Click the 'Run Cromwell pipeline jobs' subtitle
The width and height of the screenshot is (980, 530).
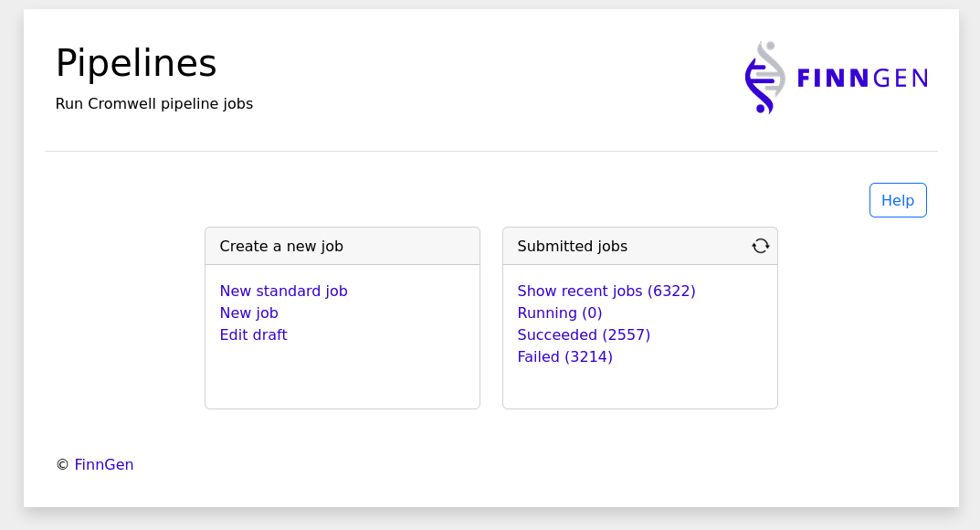(154, 104)
